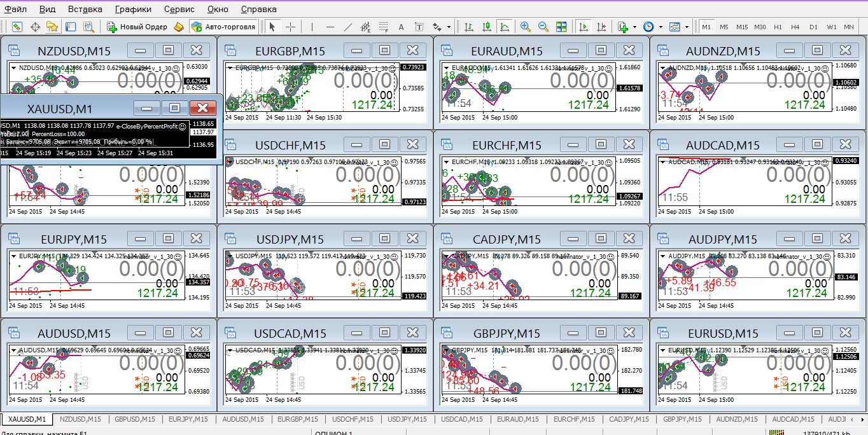Zoom out the chart with magnifier minus
The image size is (868, 435).
tap(543, 27)
